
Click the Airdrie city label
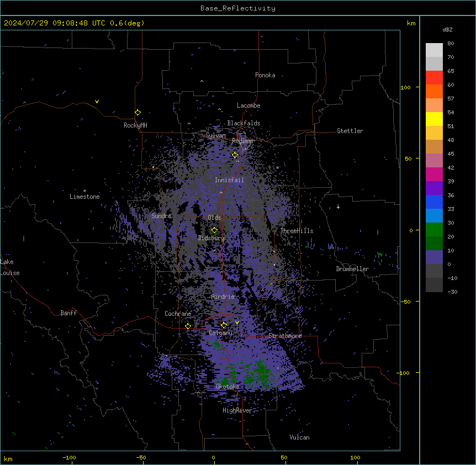click(x=223, y=297)
